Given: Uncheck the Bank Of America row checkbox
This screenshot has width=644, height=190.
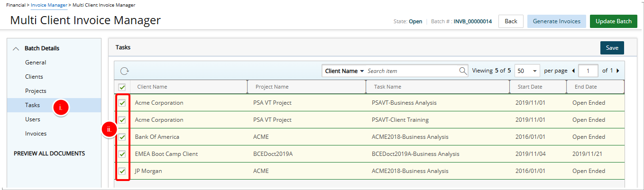Looking at the screenshot, I should click(x=122, y=137).
